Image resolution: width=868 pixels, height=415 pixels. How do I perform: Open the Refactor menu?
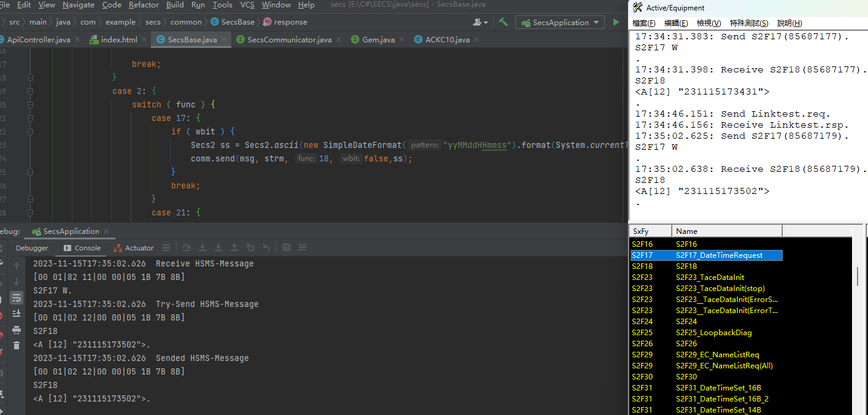[x=144, y=5]
